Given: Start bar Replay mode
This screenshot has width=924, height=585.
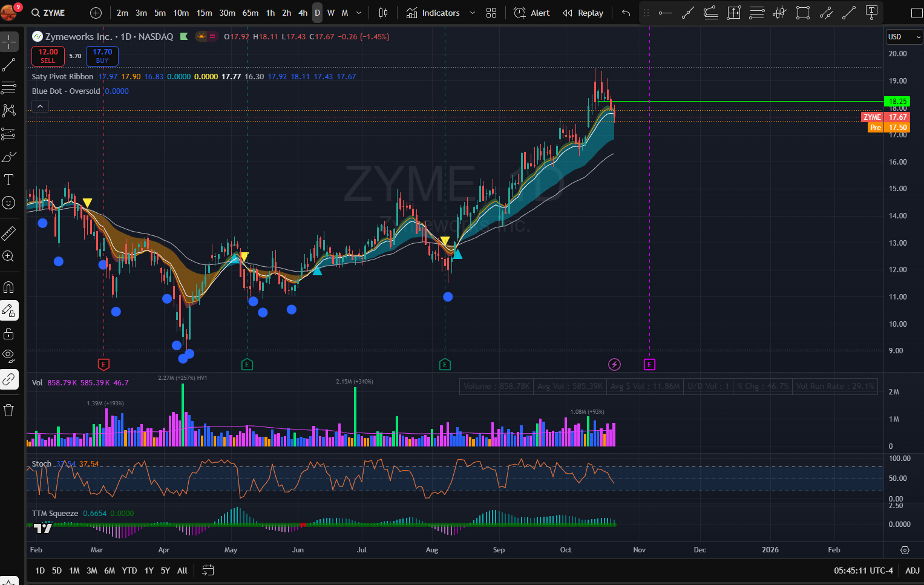Looking at the screenshot, I should pos(583,13).
